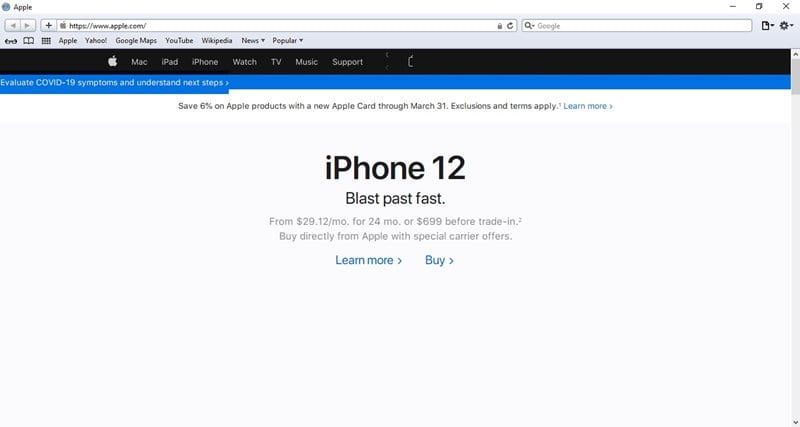Image resolution: width=800 pixels, height=427 pixels.
Task: Select iPad in the site navigation
Action: click(x=170, y=62)
